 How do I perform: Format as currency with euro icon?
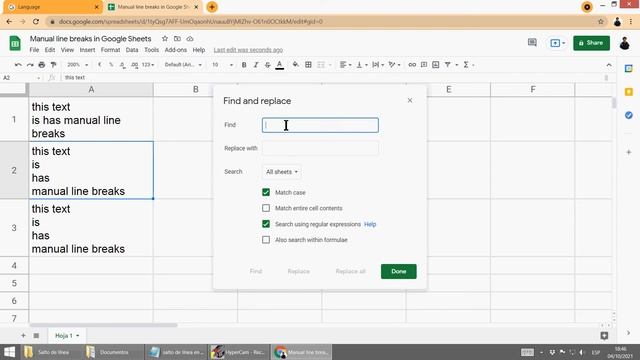pyautogui.click(x=99, y=65)
